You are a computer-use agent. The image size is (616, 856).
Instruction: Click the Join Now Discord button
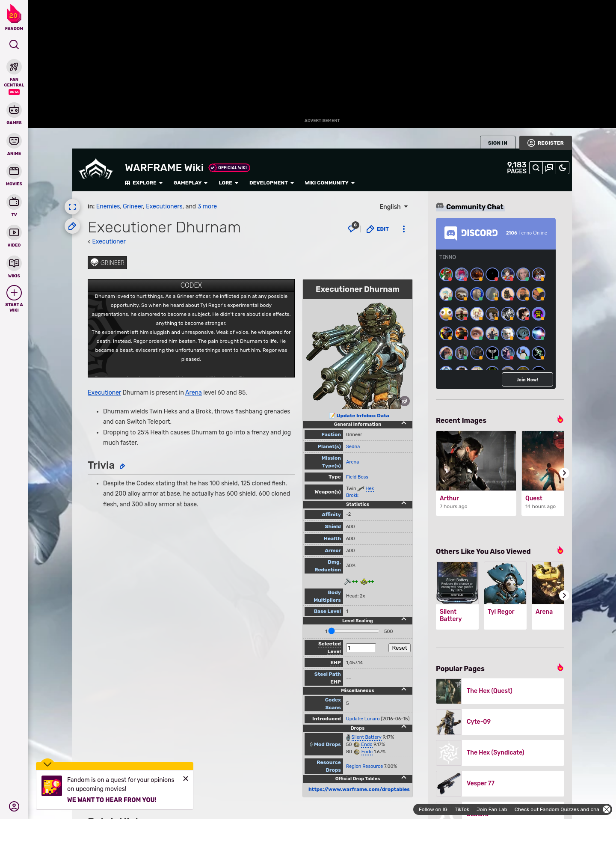527,380
